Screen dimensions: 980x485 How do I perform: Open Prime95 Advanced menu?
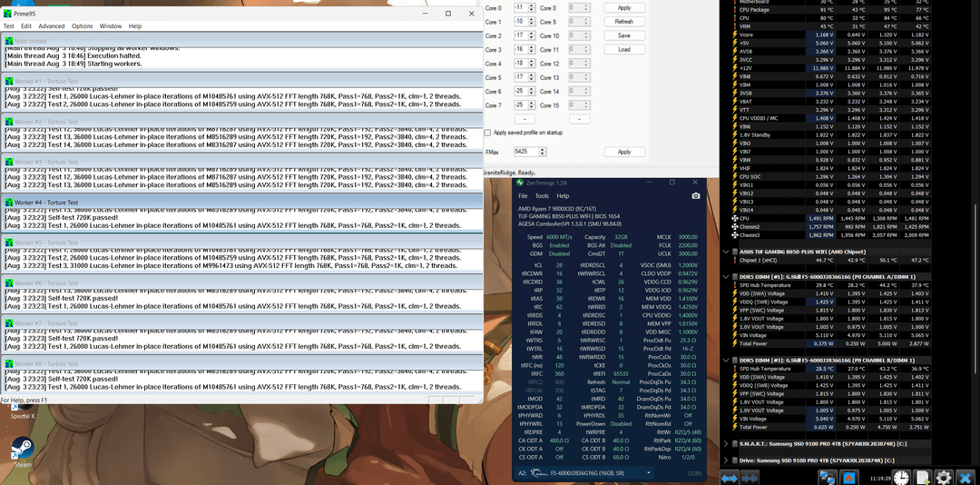pos(51,26)
